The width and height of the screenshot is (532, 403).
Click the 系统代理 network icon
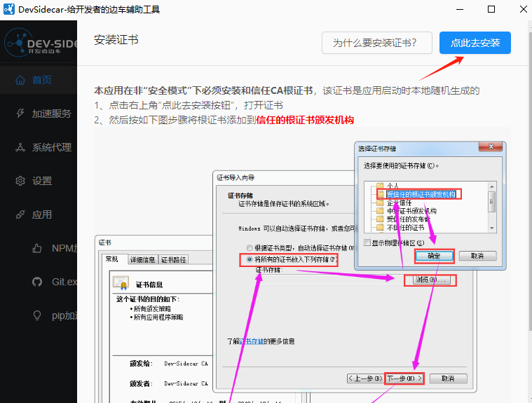(x=20, y=147)
